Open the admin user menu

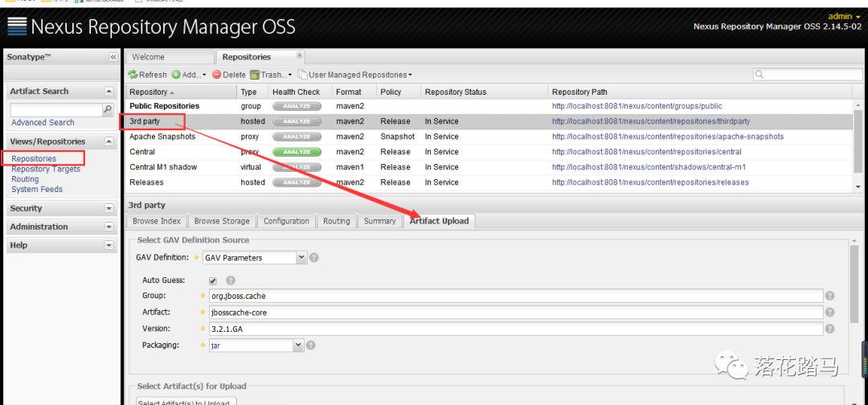[x=844, y=17]
